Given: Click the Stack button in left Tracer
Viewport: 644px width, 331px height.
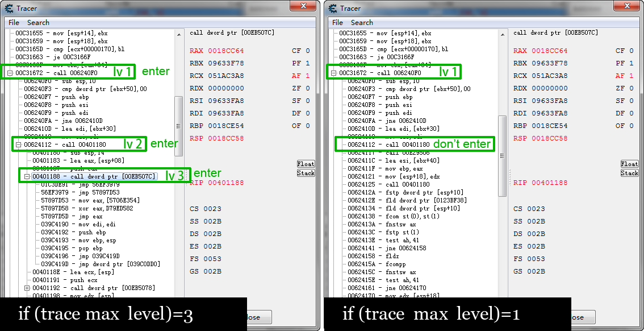Looking at the screenshot, I should tap(306, 173).
